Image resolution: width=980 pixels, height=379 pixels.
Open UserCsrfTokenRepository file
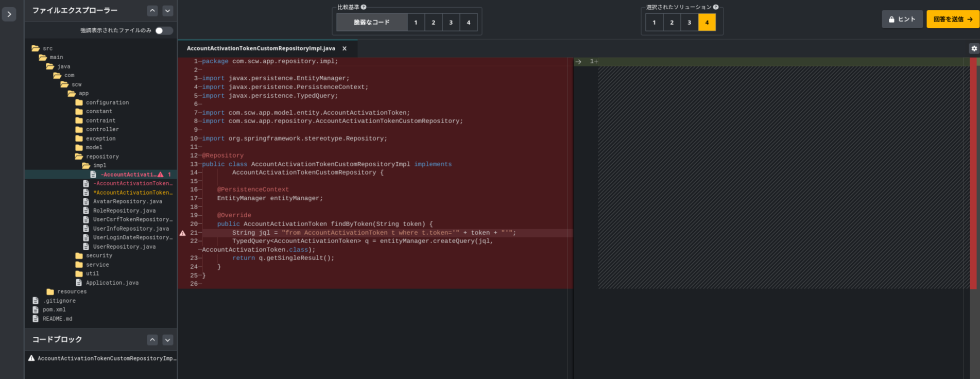coord(129,220)
